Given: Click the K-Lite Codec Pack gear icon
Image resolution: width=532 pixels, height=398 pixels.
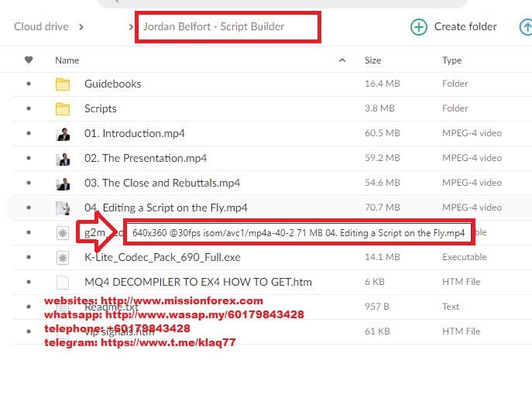Looking at the screenshot, I should click(x=63, y=258).
